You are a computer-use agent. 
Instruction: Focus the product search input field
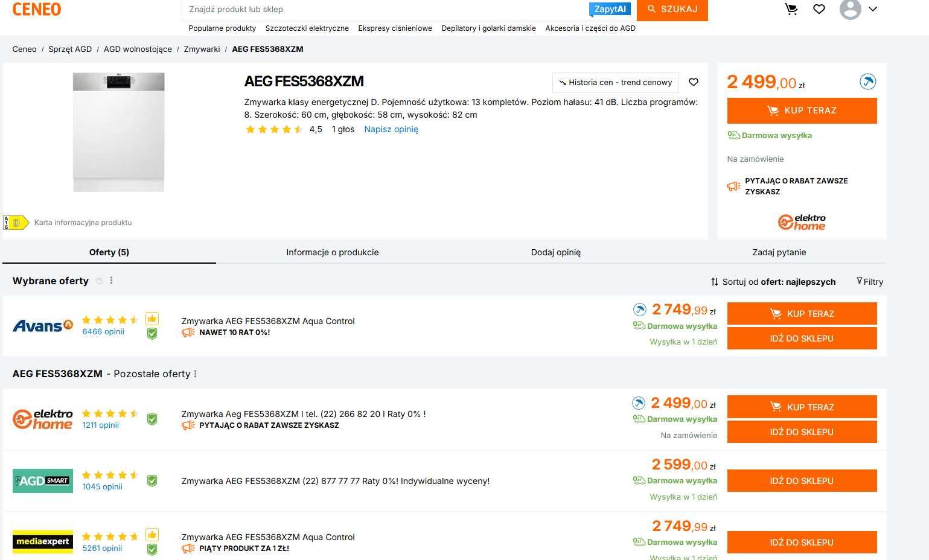(386, 9)
